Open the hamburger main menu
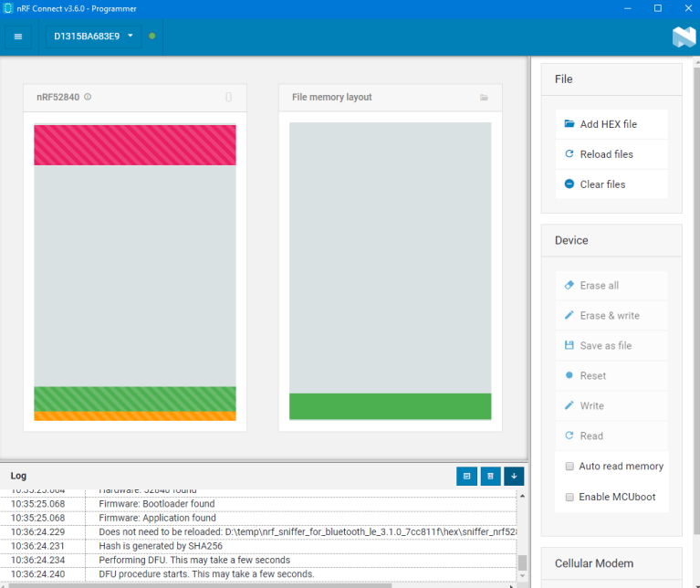Viewport: 700px width, 588px height. [x=18, y=37]
